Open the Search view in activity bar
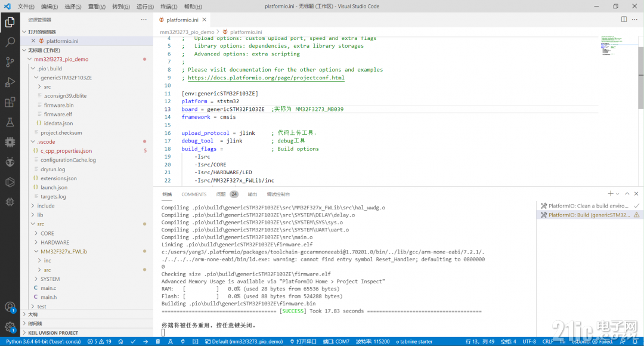 10,42
